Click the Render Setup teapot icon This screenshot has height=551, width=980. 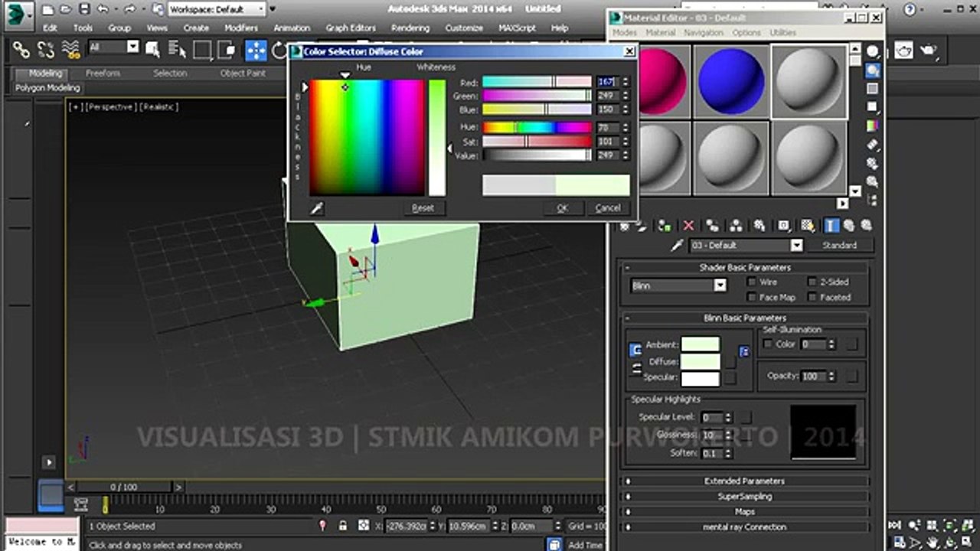pos(905,51)
